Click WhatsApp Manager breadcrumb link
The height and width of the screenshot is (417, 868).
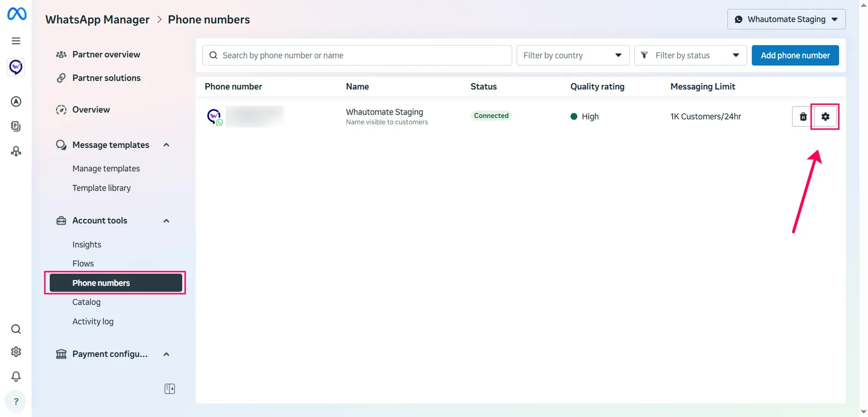tap(98, 20)
